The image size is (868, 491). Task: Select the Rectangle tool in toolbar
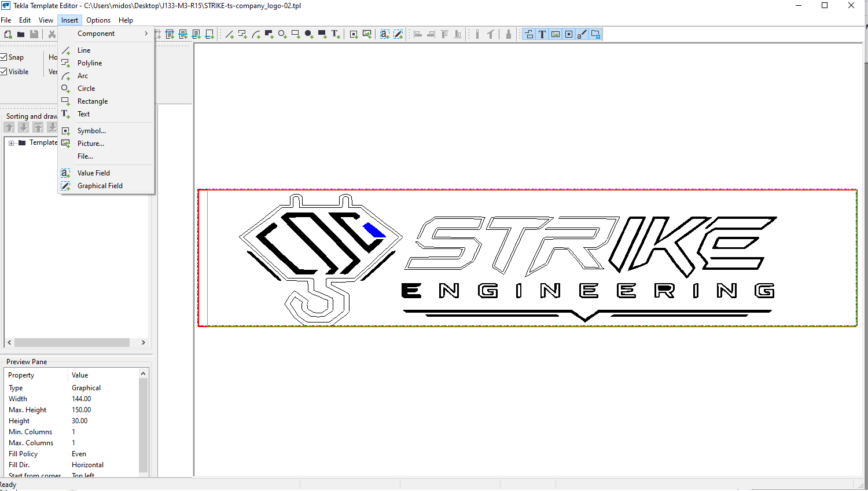296,34
